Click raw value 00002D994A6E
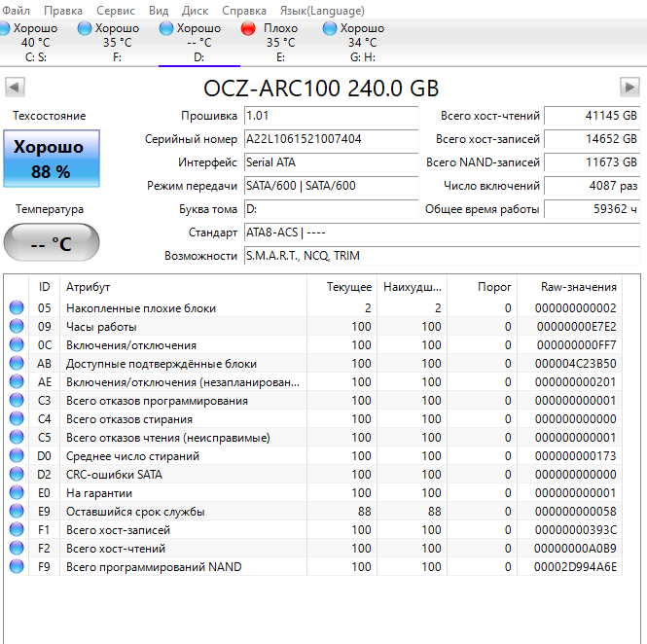The image size is (647, 644). point(575,567)
